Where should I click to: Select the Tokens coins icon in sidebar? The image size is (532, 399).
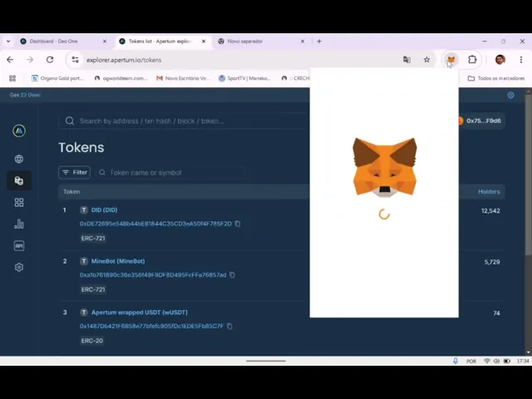click(x=19, y=180)
